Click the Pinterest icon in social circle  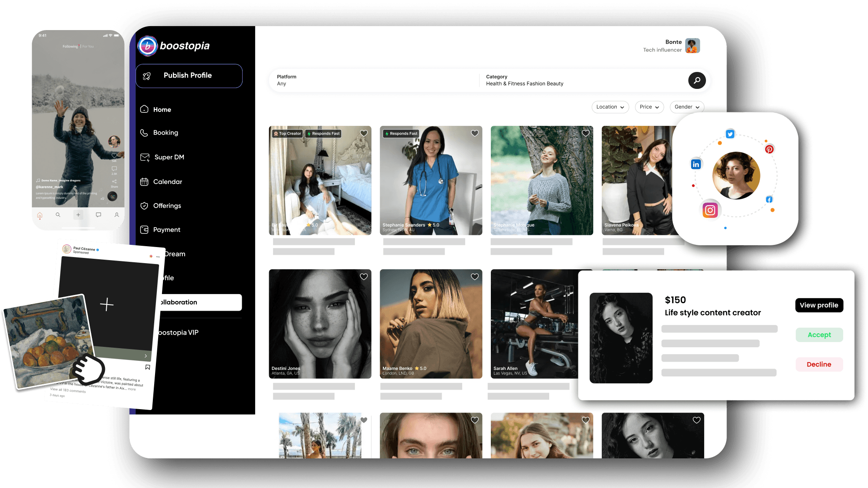click(x=769, y=149)
